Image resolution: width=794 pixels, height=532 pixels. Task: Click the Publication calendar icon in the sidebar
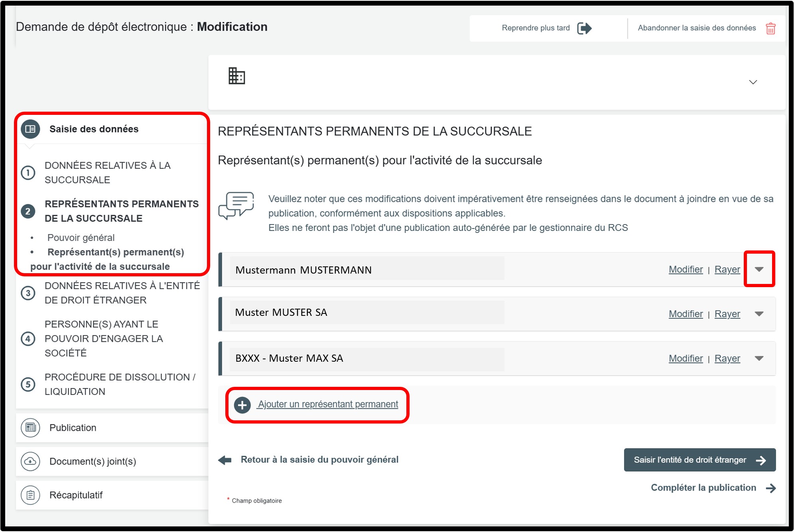(30, 428)
